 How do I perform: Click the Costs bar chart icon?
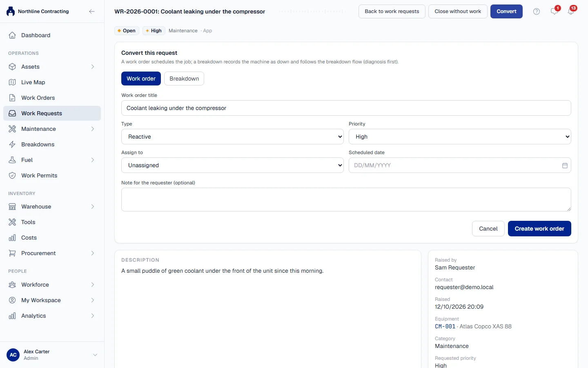[12, 238]
